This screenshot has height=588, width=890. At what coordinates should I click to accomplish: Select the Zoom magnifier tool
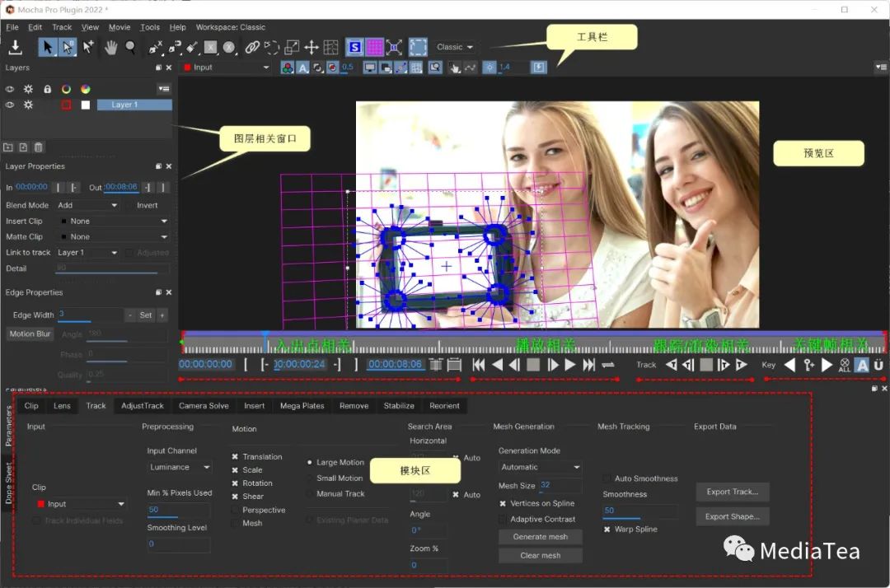[130, 47]
